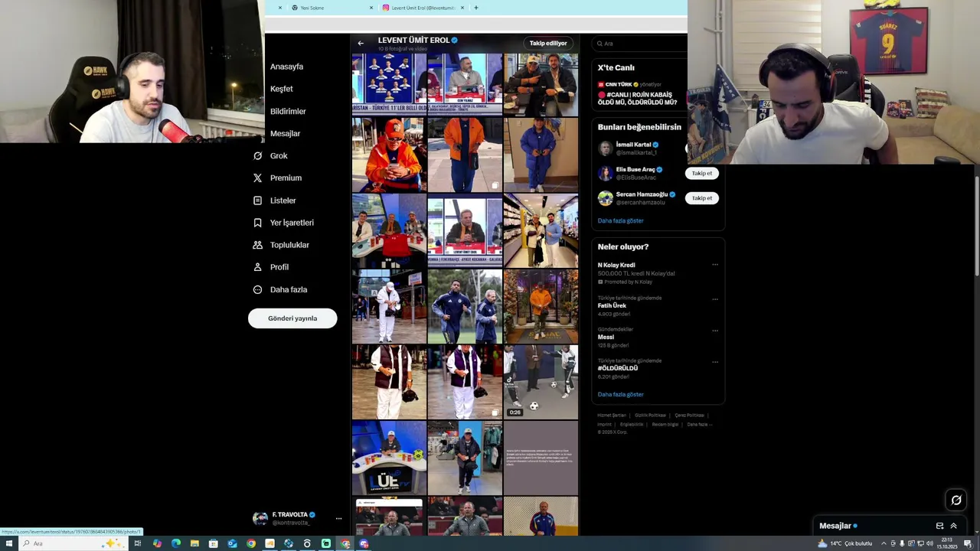This screenshot has width=980, height=551.
Task: Expand the Mesajlar drawer with double chevron
Action: pyautogui.click(x=953, y=526)
